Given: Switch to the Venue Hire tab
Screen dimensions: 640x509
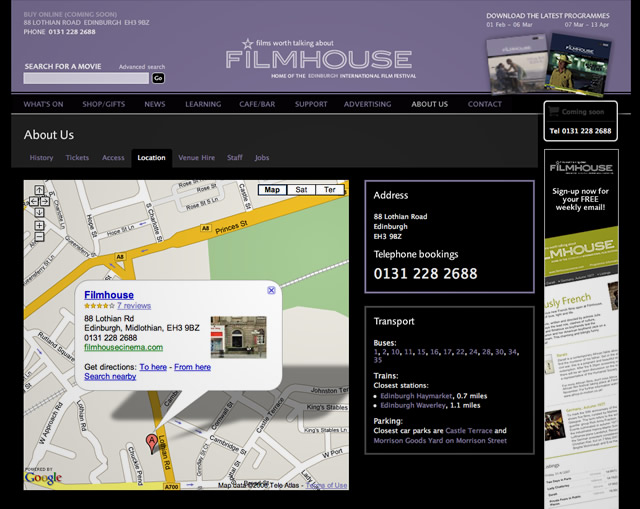Looking at the screenshot, I should point(196,158).
